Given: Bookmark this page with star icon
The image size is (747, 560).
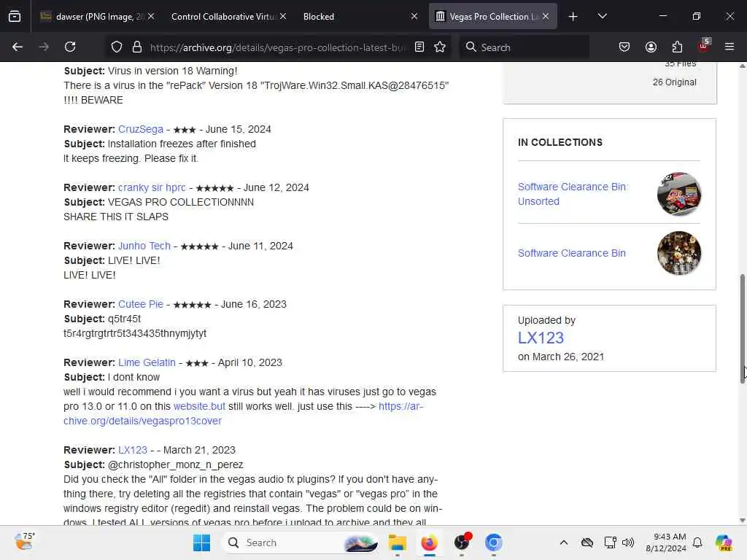Looking at the screenshot, I should click(440, 47).
